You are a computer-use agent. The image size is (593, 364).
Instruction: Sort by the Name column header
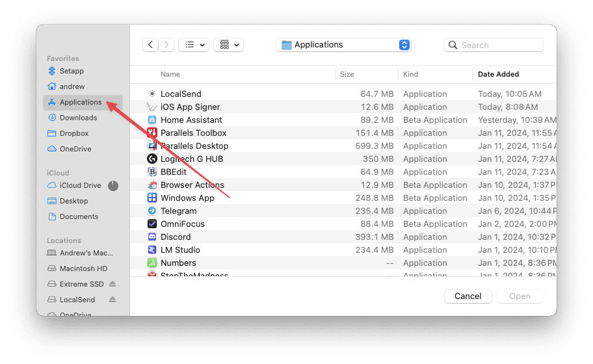pyautogui.click(x=170, y=75)
